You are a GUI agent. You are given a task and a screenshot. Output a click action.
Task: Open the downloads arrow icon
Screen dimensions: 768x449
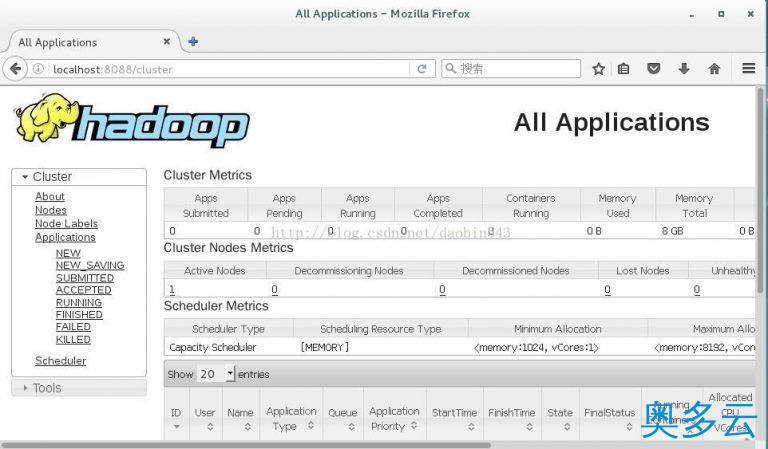point(684,69)
